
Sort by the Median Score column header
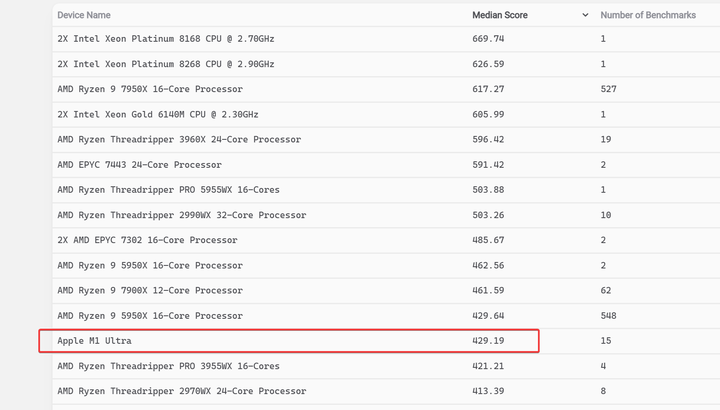pos(500,15)
